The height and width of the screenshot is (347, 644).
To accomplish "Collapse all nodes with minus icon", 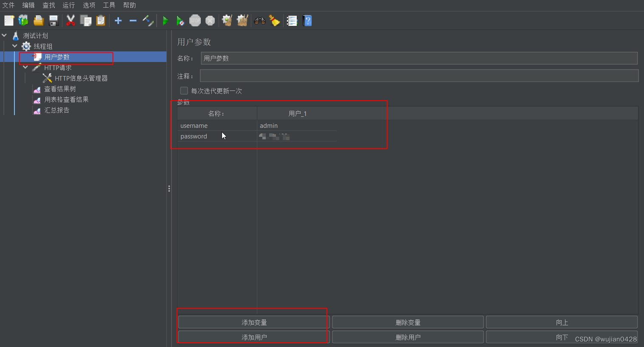I will tap(133, 20).
